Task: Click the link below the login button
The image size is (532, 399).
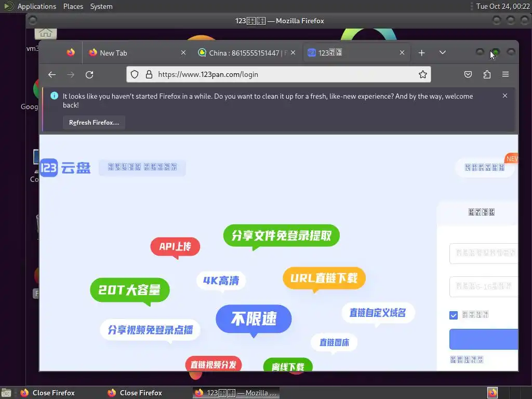Action: click(467, 360)
